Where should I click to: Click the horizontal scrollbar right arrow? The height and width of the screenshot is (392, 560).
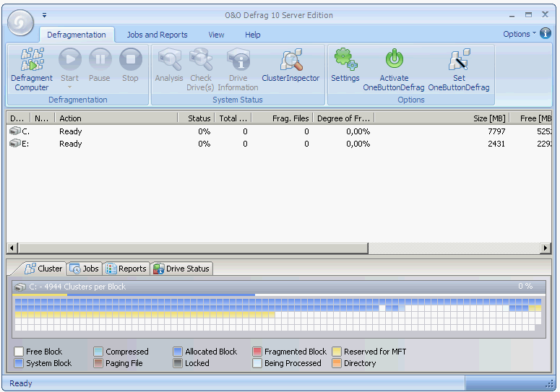click(x=546, y=248)
